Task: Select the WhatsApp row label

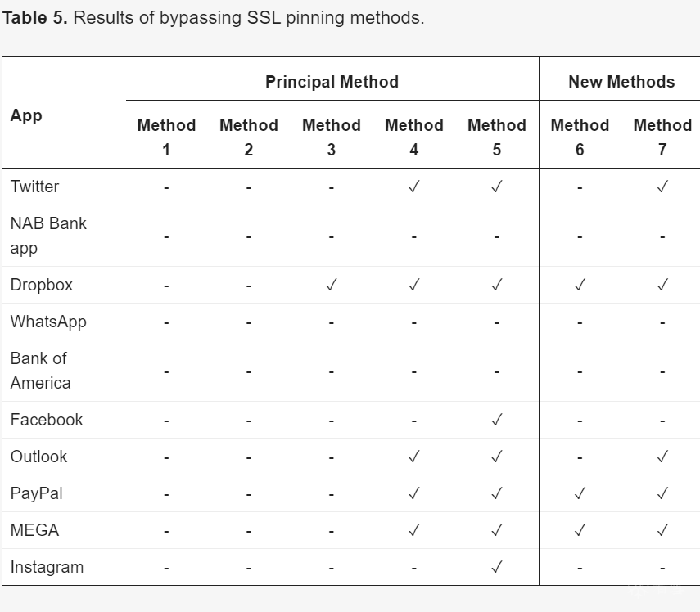Action: pos(48,322)
